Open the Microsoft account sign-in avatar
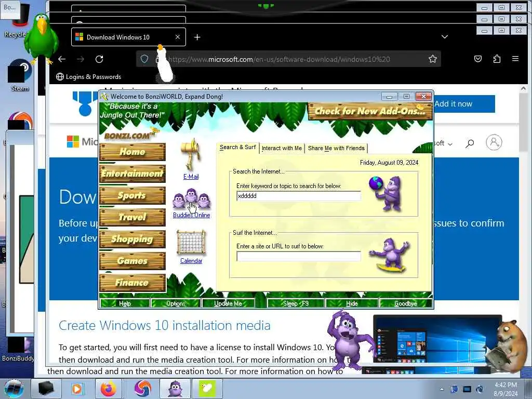The height and width of the screenshot is (399, 532). (x=494, y=142)
